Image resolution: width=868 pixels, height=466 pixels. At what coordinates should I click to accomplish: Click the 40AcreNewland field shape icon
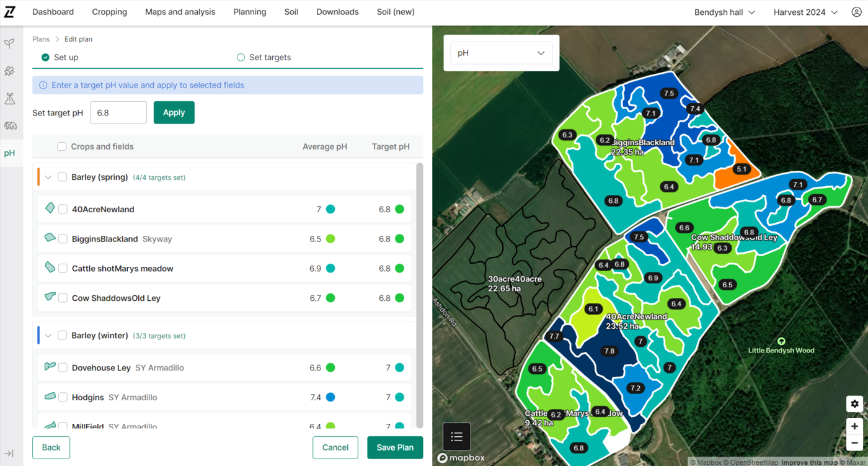(50, 208)
